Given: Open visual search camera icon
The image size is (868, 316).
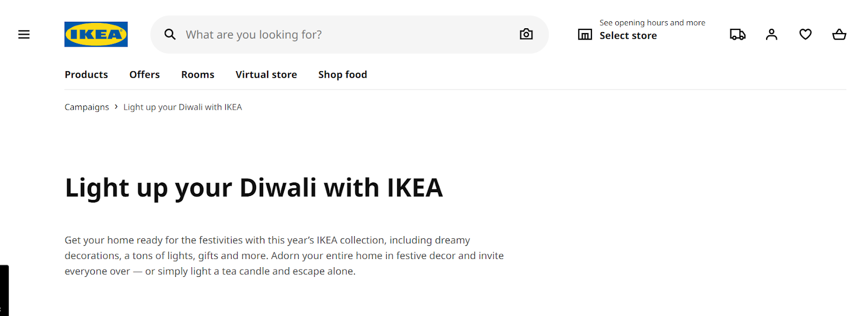Looking at the screenshot, I should click(526, 34).
